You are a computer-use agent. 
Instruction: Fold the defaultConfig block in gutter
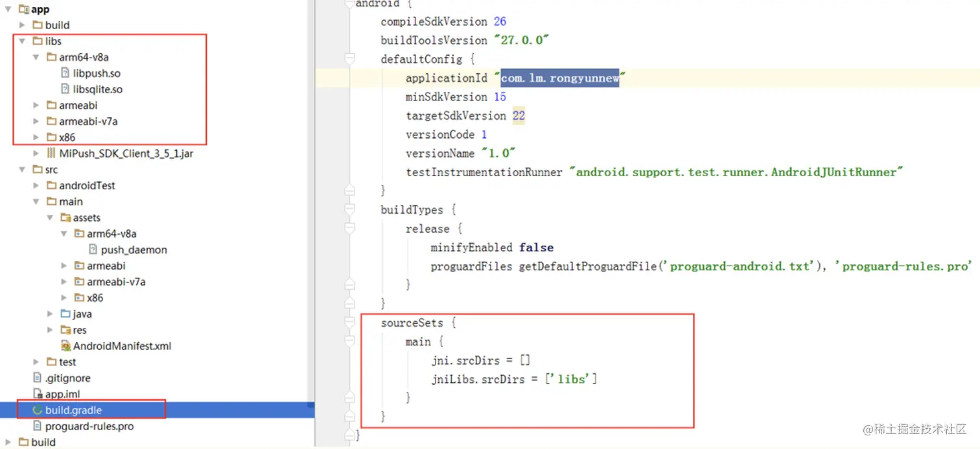(x=350, y=59)
